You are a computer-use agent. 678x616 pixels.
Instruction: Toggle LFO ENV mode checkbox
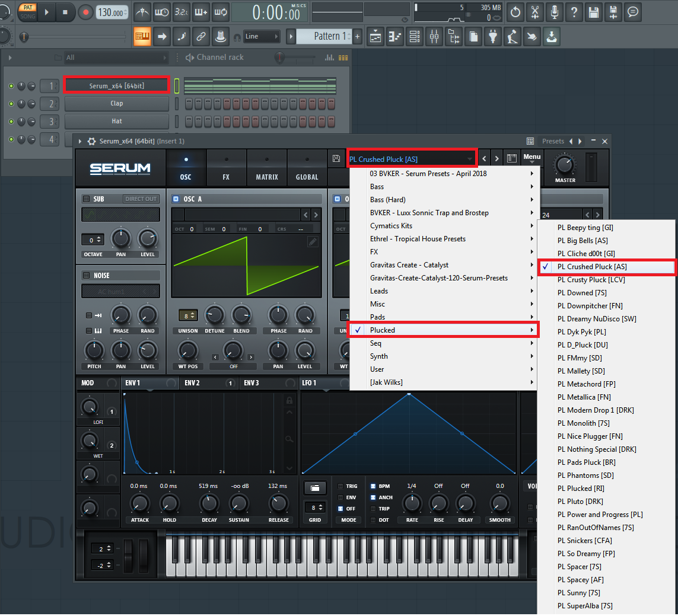tap(340, 497)
